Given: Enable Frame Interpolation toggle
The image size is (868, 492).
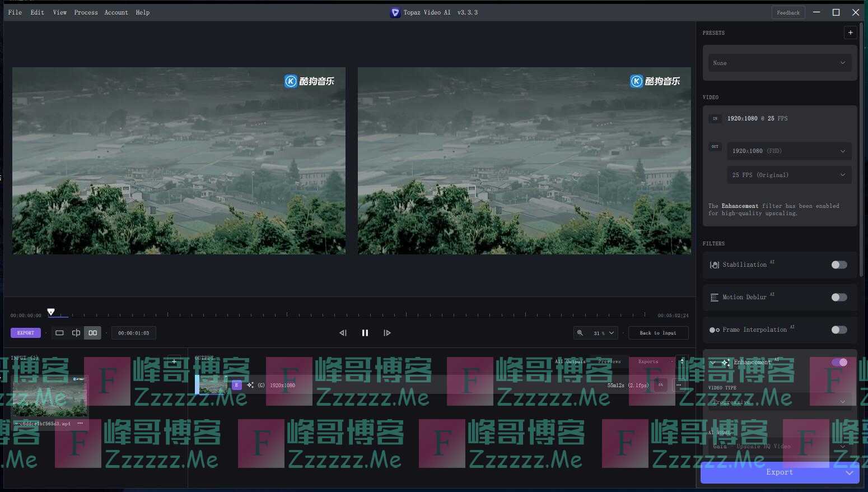Looking at the screenshot, I should click(x=839, y=329).
